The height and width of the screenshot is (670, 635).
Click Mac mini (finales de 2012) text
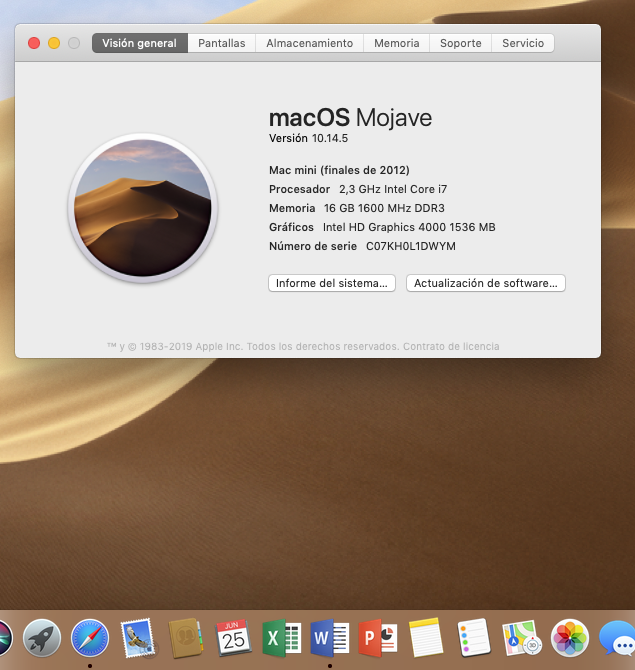[x=339, y=170]
